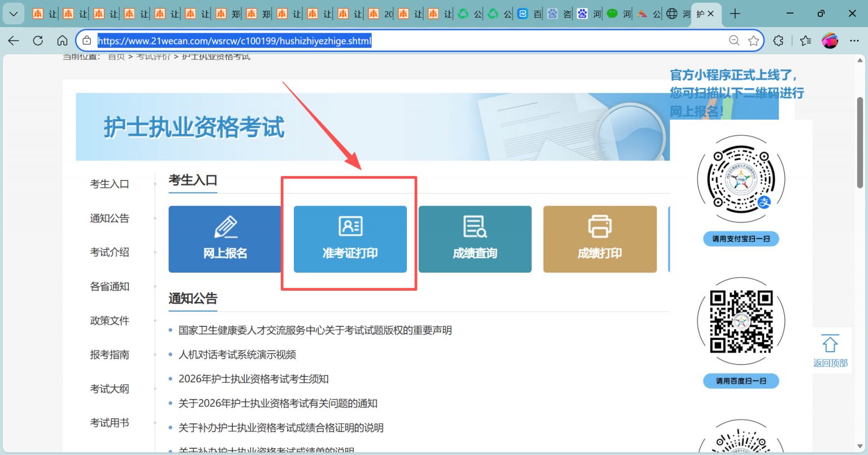Select 考试介绍 in the left sidebar
Viewport: 868px width, 455px height.
point(110,252)
